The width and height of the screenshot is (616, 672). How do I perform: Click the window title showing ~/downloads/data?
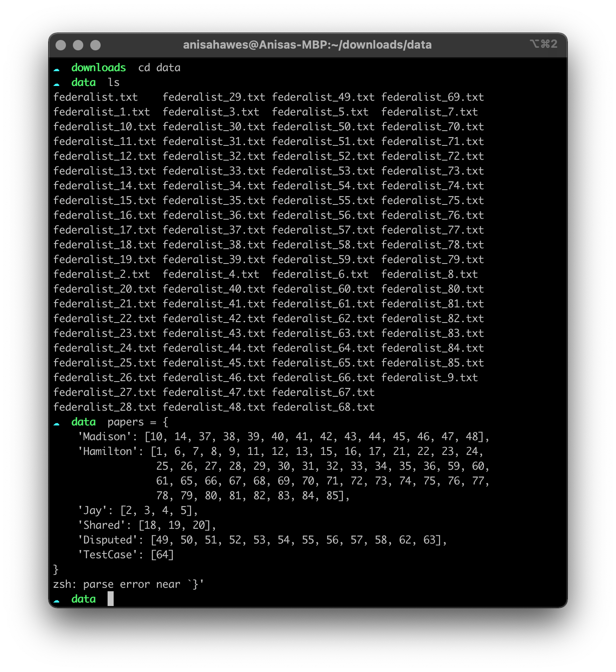pos(307,44)
